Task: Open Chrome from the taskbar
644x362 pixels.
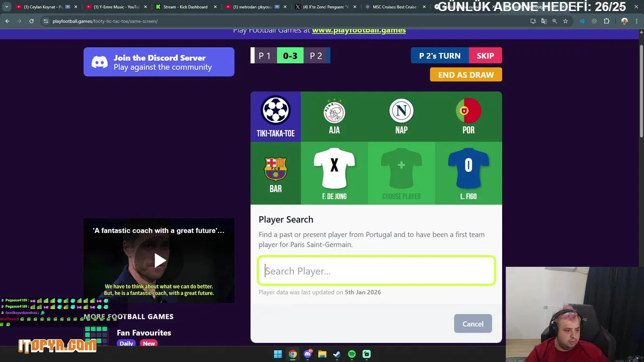Action: point(292,354)
